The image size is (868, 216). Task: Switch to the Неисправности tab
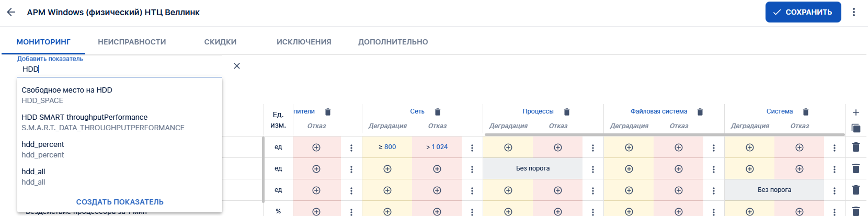pyautogui.click(x=132, y=42)
